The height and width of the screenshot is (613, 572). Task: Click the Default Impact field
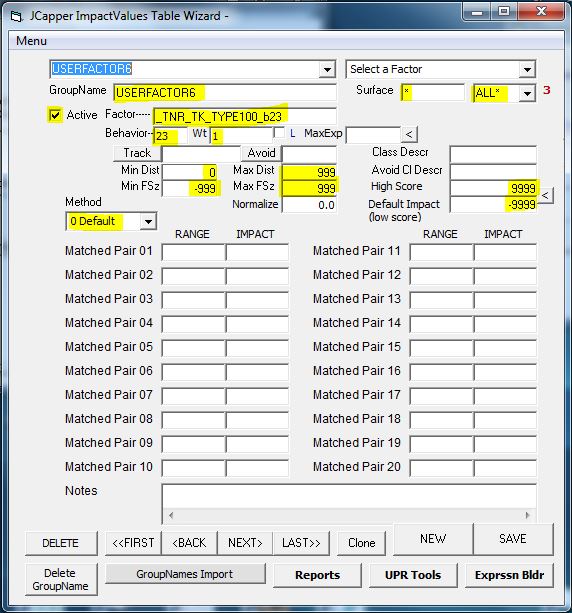493,204
